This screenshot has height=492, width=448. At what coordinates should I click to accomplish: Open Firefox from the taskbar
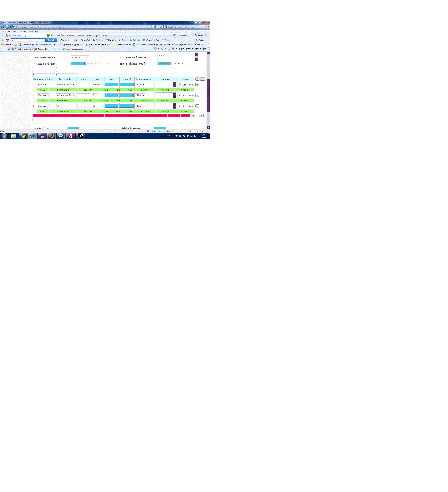pyautogui.click(x=51, y=136)
